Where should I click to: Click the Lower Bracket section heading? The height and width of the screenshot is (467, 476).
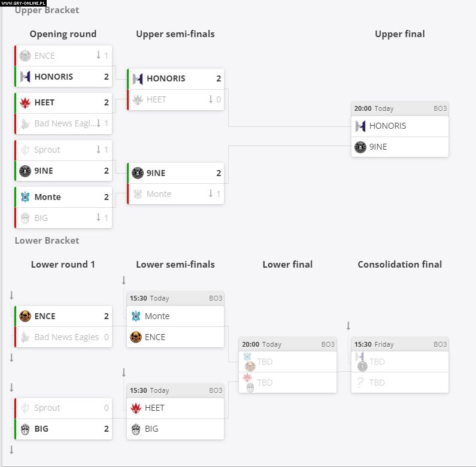tap(47, 241)
